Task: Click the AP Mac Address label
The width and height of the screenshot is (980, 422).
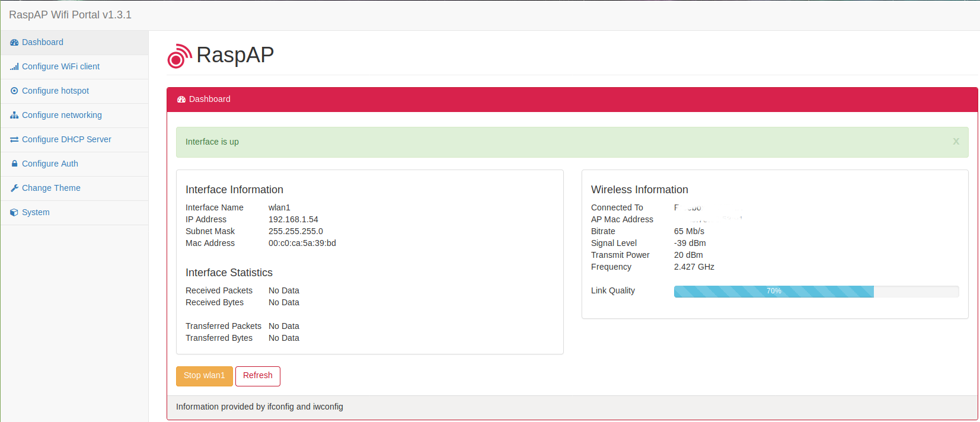Action: [622, 219]
